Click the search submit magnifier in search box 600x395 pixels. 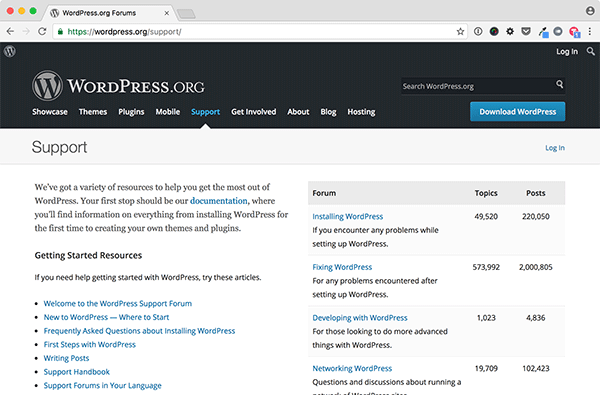(559, 84)
